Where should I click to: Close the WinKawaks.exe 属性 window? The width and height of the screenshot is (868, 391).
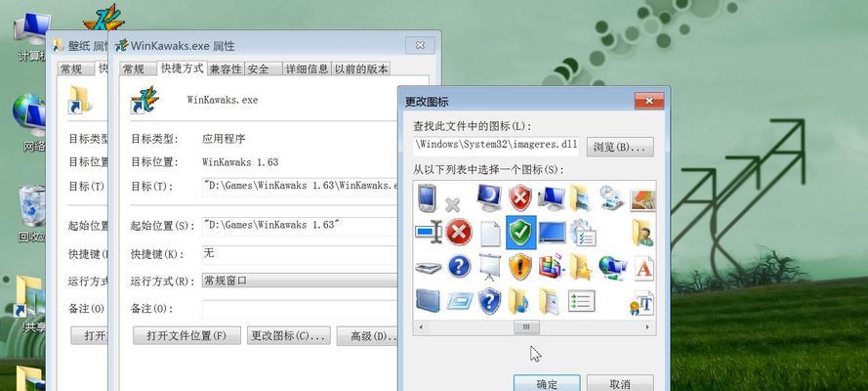420,45
